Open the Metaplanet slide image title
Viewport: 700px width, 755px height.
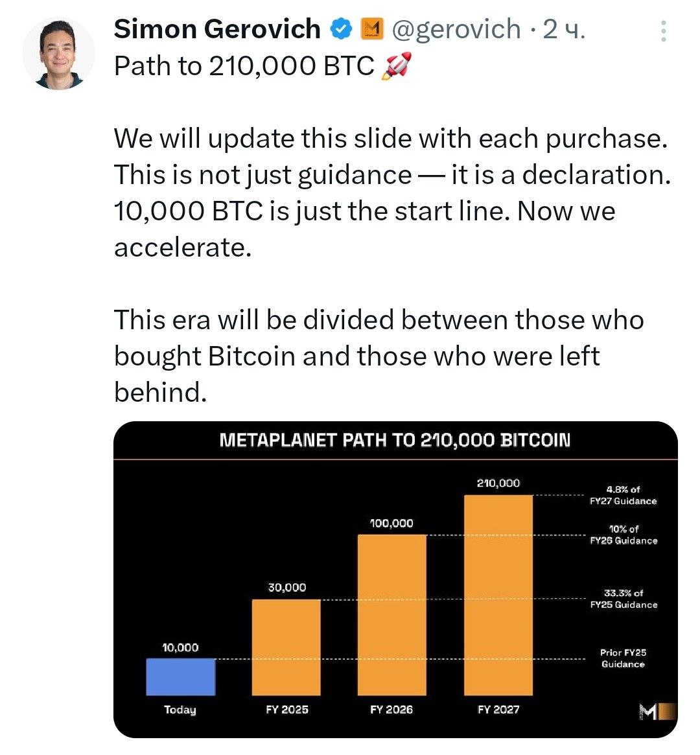tap(395, 440)
